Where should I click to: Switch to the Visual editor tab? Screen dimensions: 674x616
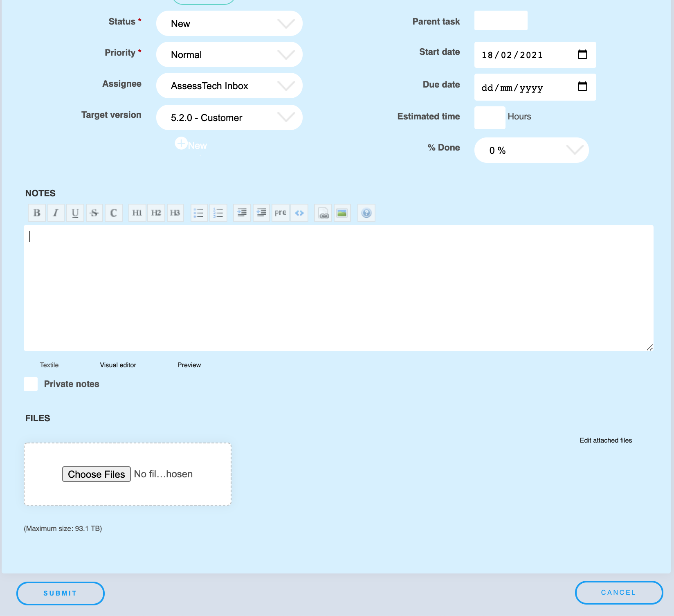[118, 365]
